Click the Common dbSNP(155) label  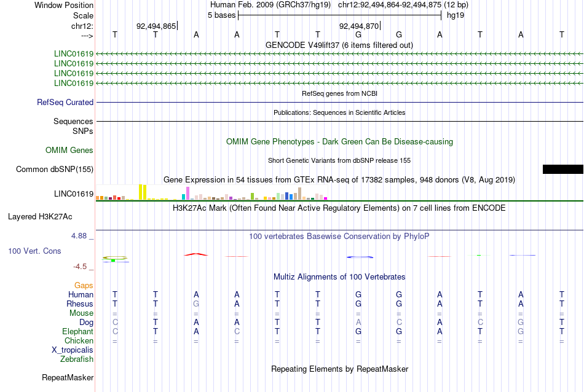55,170
